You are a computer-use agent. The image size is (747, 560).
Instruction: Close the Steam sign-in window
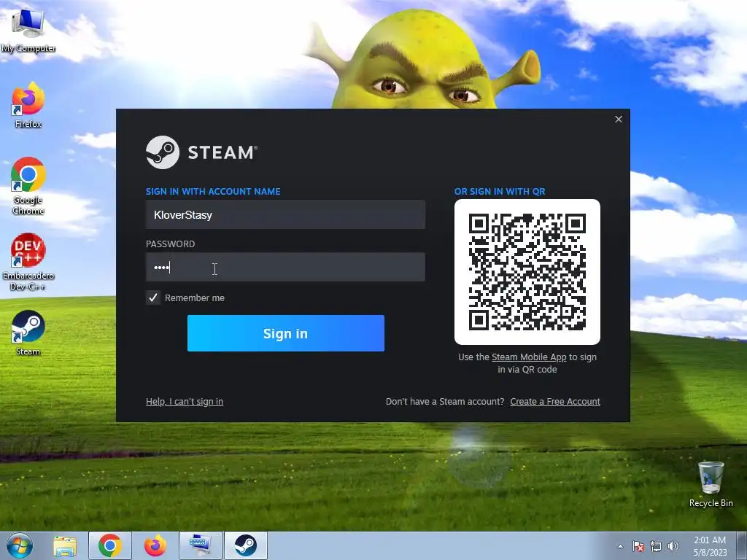point(619,119)
